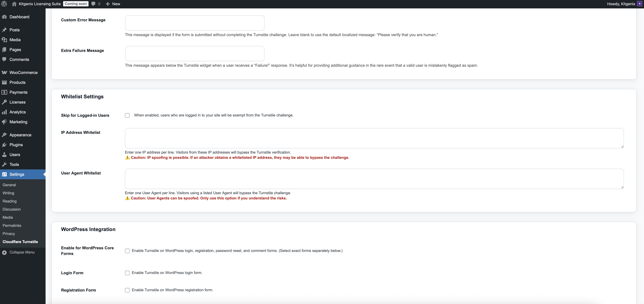Click the Coming soon badge

76,4
